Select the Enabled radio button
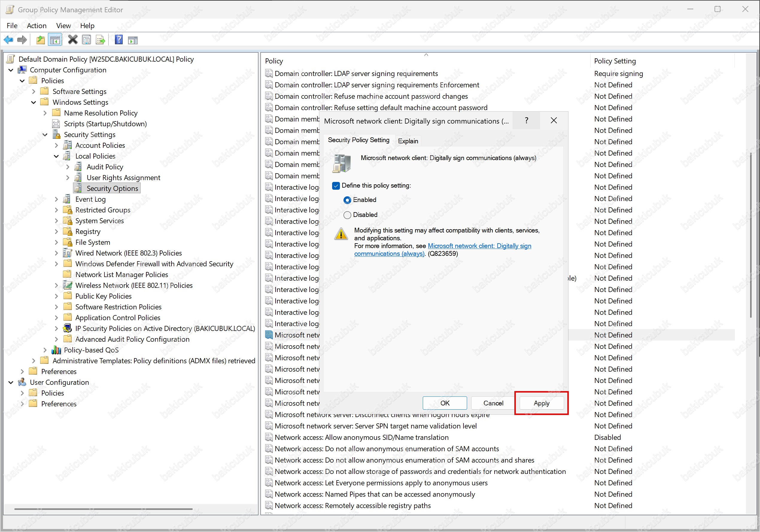This screenshot has width=760, height=532. pos(347,200)
